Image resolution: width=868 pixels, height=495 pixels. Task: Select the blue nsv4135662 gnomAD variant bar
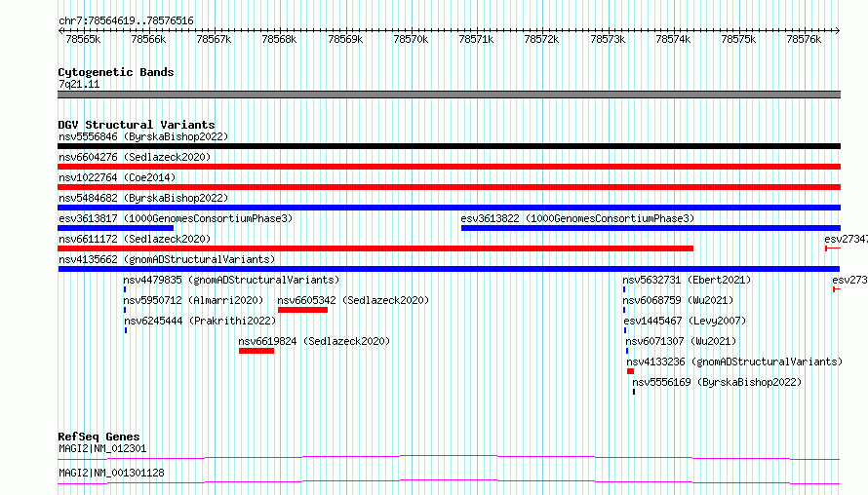coord(449,269)
